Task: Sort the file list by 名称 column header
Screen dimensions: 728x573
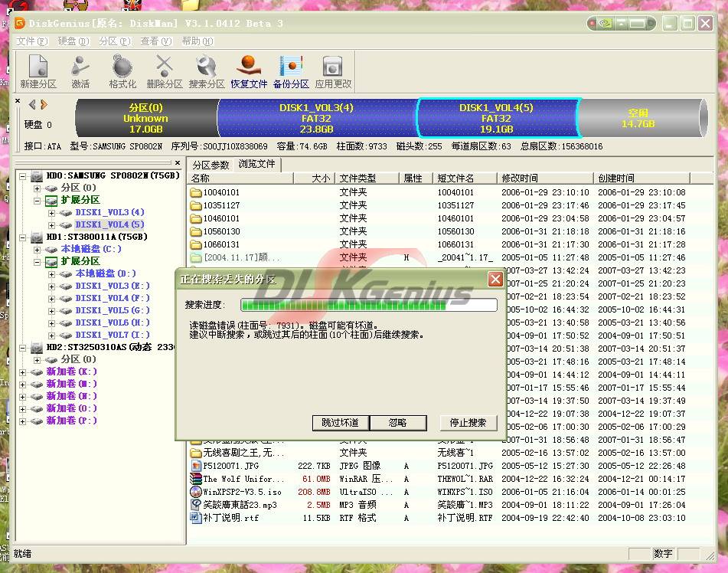Action: 240,178
